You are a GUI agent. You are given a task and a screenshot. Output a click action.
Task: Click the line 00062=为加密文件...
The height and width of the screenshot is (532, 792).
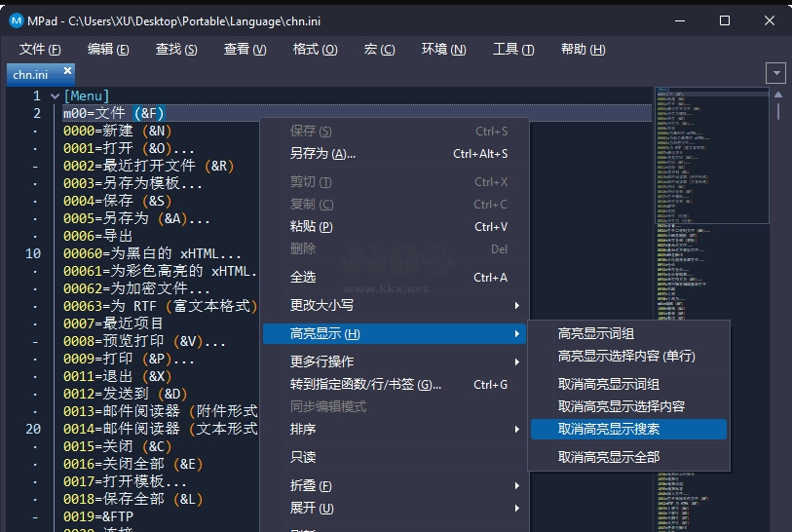point(136,289)
